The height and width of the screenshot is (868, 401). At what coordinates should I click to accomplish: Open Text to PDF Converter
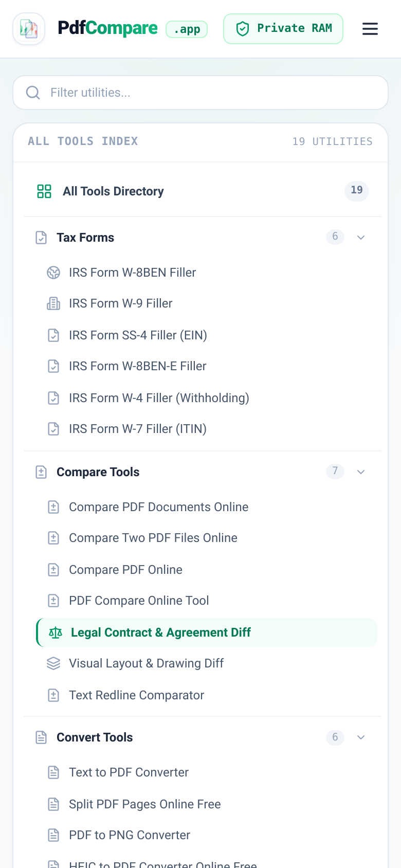pyautogui.click(x=207, y=772)
